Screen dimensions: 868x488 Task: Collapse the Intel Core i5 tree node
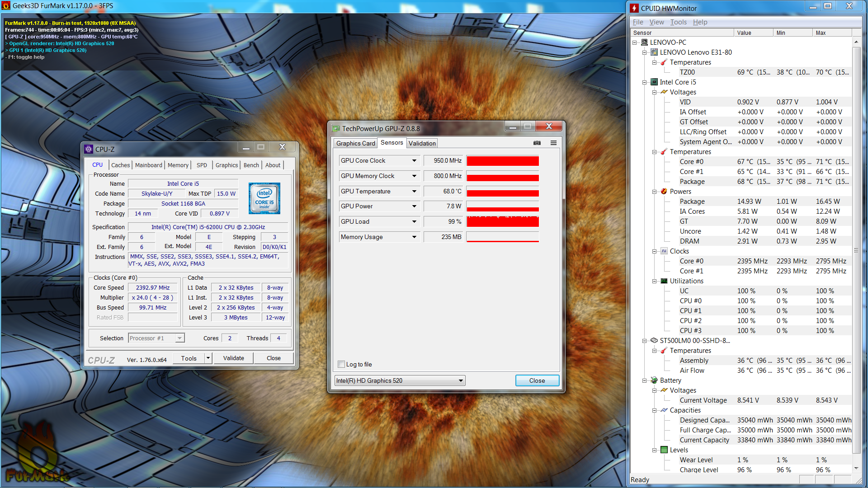point(644,82)
